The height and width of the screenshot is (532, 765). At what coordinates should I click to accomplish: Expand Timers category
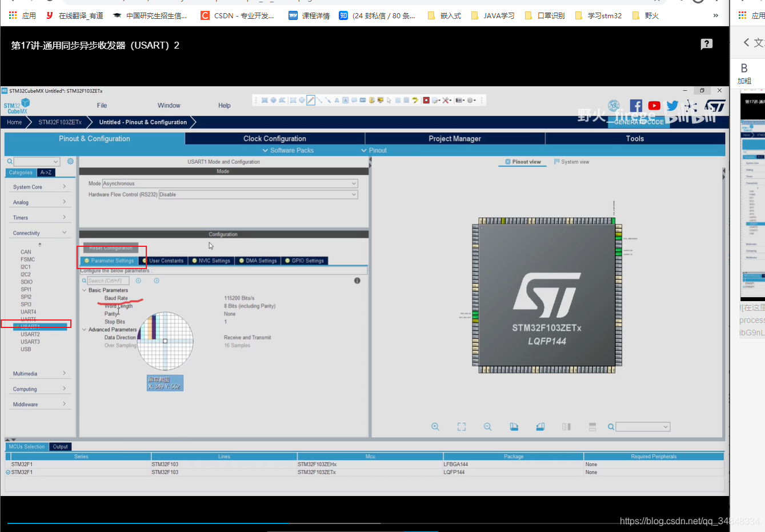tap(40, 218)
